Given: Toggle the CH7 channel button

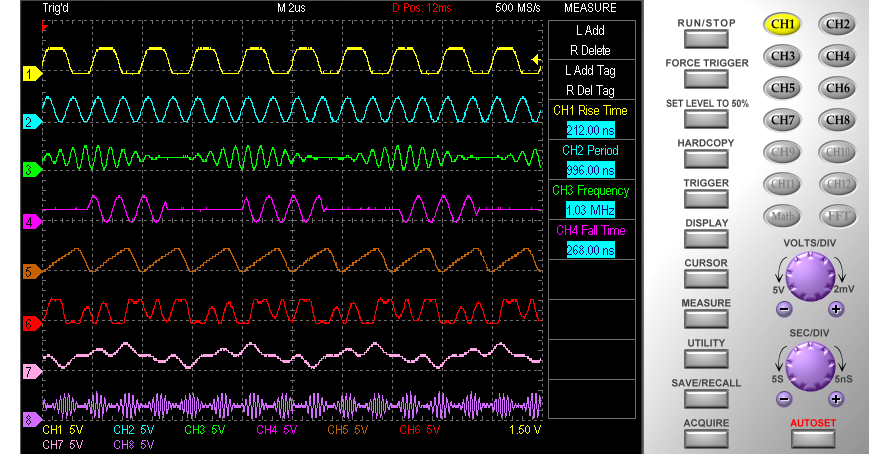Looking at the screenshot, I should [x=782, y=120].
